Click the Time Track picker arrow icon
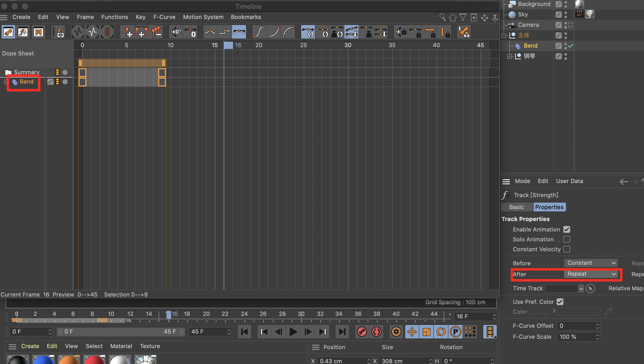644x364 pixels. [590, 288]
